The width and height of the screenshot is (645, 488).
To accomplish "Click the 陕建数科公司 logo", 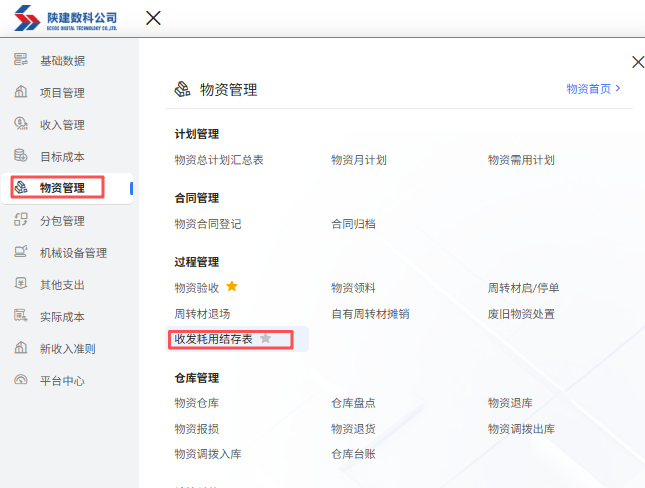I will click(66, 19).
